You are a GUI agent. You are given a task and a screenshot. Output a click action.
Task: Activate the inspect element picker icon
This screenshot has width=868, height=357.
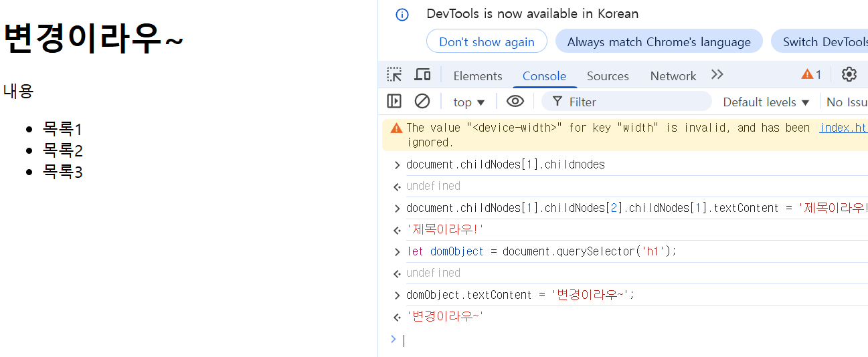[395, 75]
